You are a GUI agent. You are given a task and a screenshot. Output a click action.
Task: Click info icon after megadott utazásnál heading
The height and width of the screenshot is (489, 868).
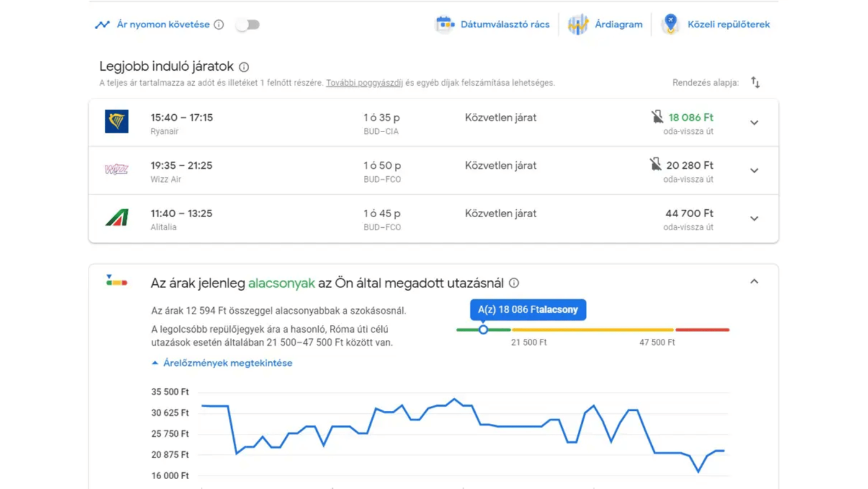click(514, 283)
